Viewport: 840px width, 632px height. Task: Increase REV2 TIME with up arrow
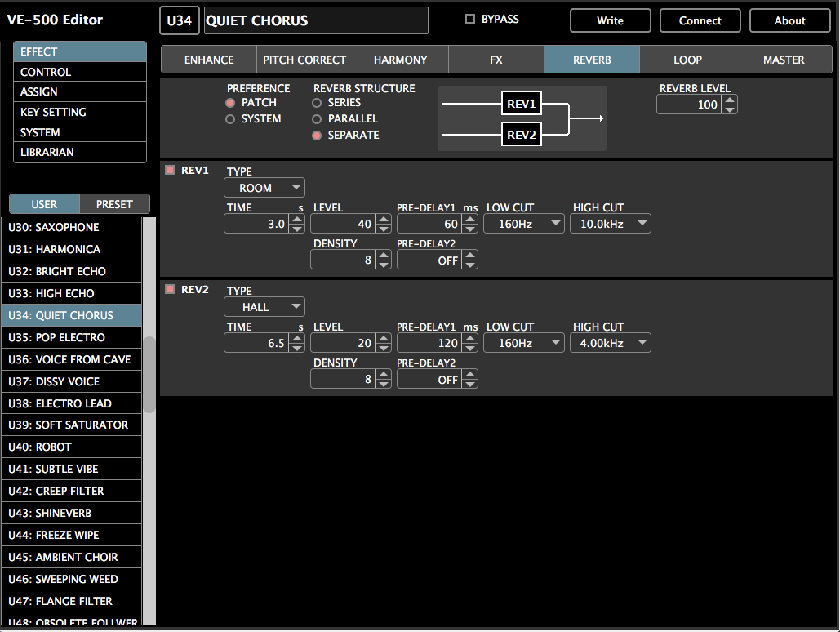(297, 338)
